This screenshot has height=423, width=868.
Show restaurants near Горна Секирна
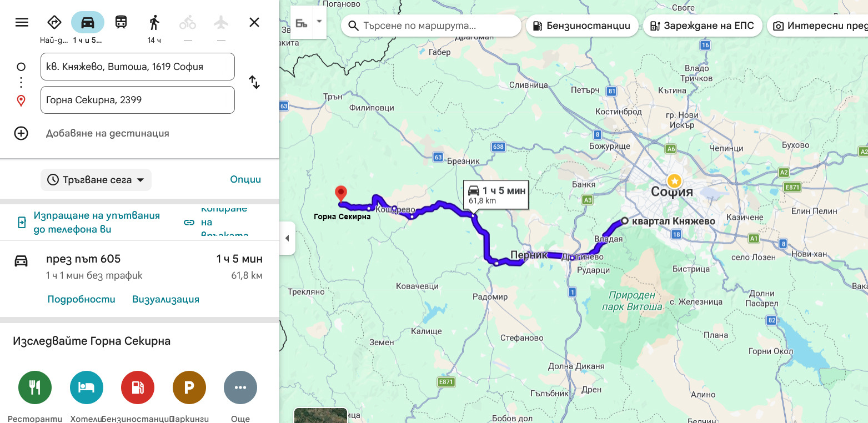(35, 387)
